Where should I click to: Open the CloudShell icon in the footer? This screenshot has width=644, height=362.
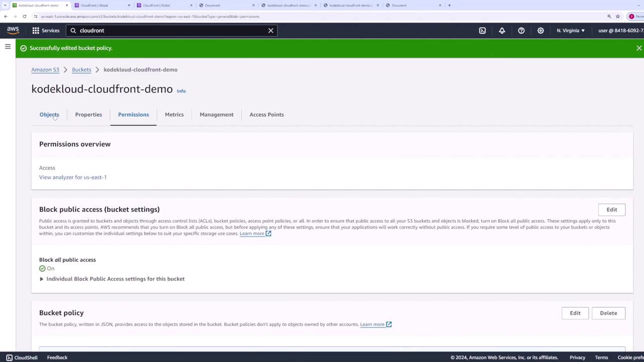[9, 357]
